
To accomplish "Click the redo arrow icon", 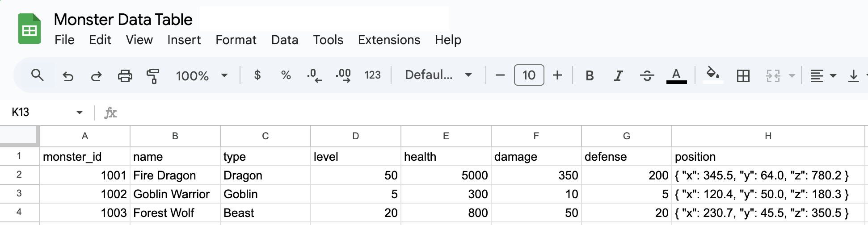I will (96, 76).
